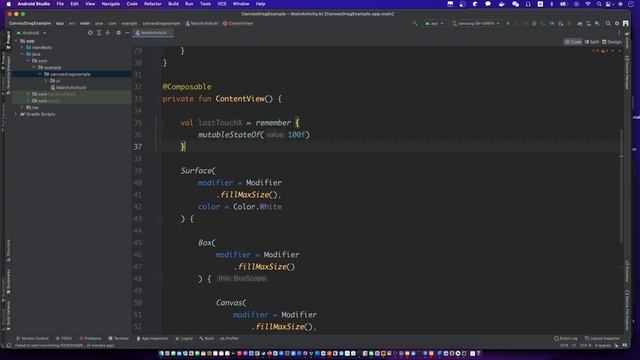
Task: Open the Profiler tool window
Action: [229, 338]
